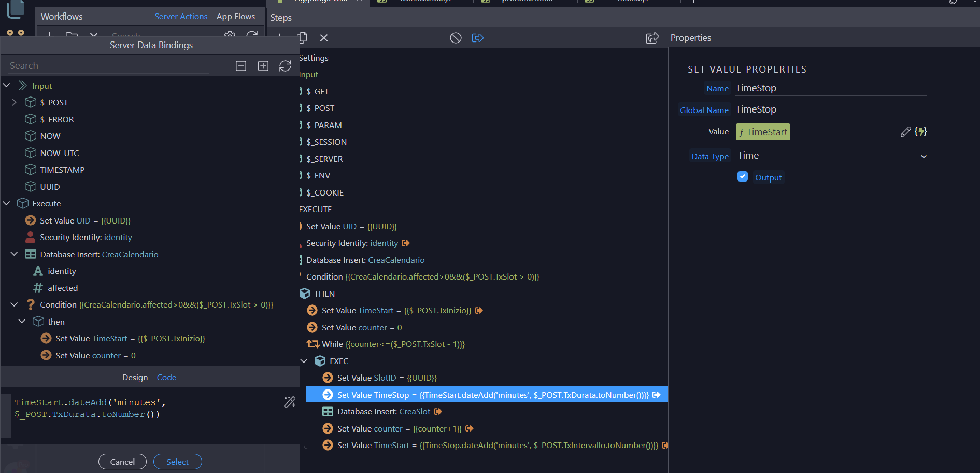Click output icon on Database Insert CreaSlot step
980x473 pixels.
(438, 412)
